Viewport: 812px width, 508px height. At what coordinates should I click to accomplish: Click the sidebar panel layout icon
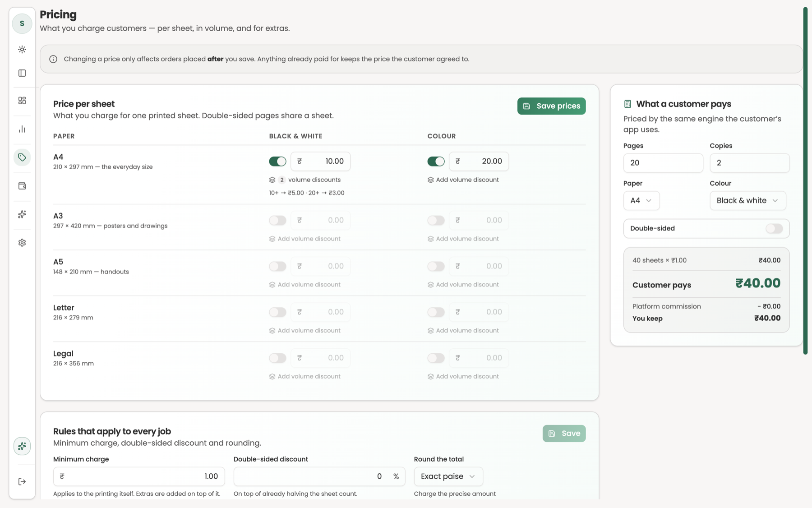pyautogui.click(x=22, y=73)
